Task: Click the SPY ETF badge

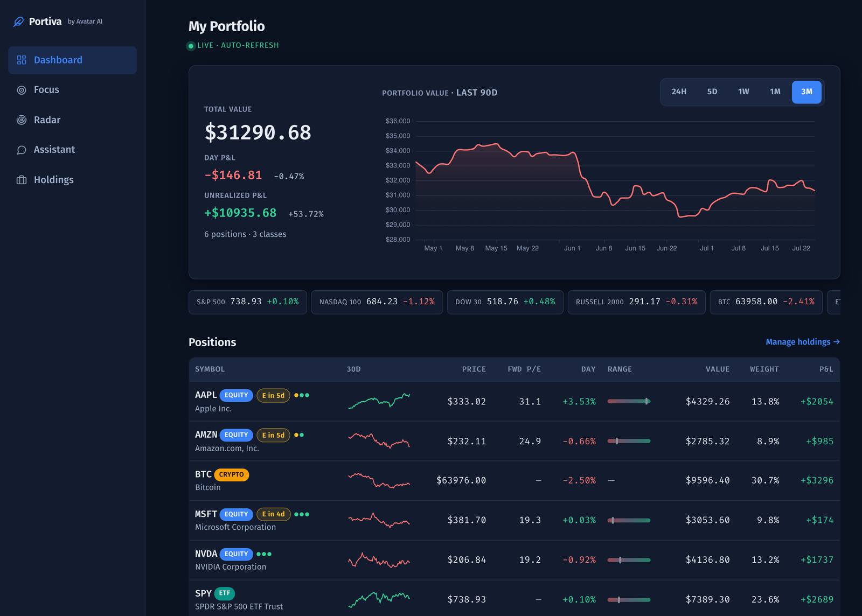Action: pos(225,593)
